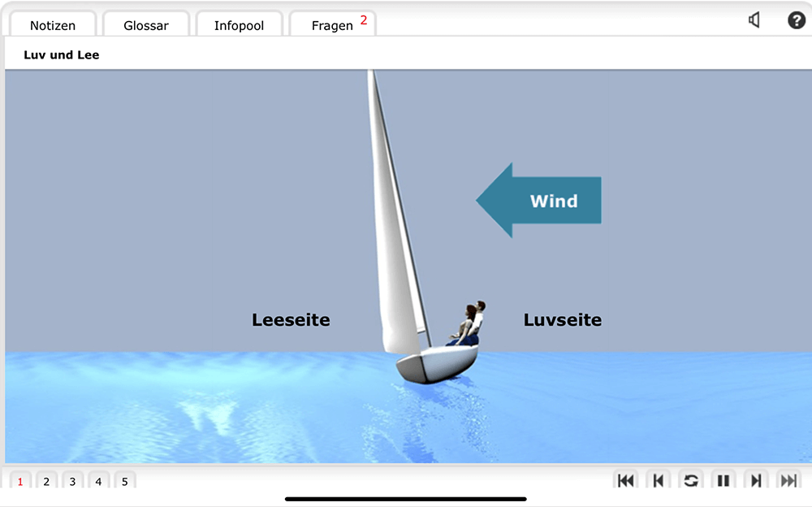Open page 4

[98, 482]
